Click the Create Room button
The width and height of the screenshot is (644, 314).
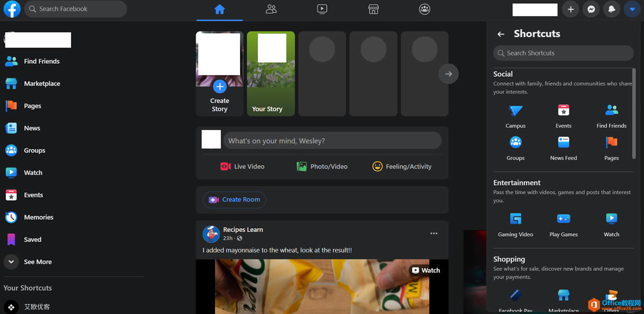coord(234,200)
